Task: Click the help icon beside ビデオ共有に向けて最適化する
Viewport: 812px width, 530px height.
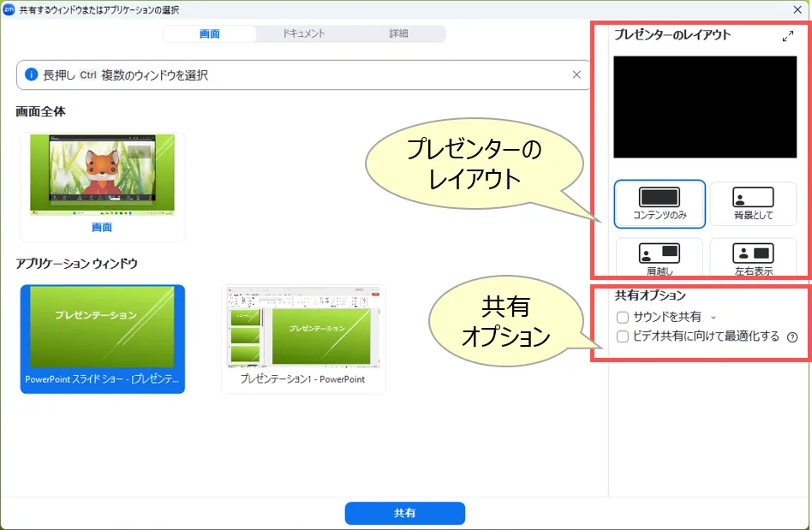Action: [792, 337]
